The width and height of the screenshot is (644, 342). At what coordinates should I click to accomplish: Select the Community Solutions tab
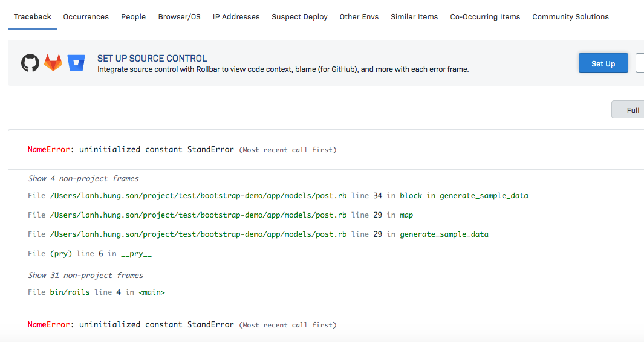coord(570,17)
